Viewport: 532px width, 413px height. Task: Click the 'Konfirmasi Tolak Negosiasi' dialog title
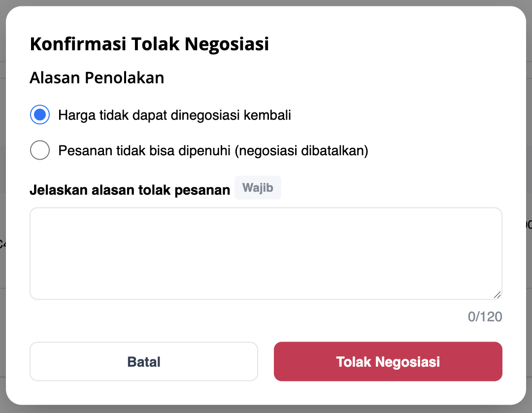click(149, 44)
